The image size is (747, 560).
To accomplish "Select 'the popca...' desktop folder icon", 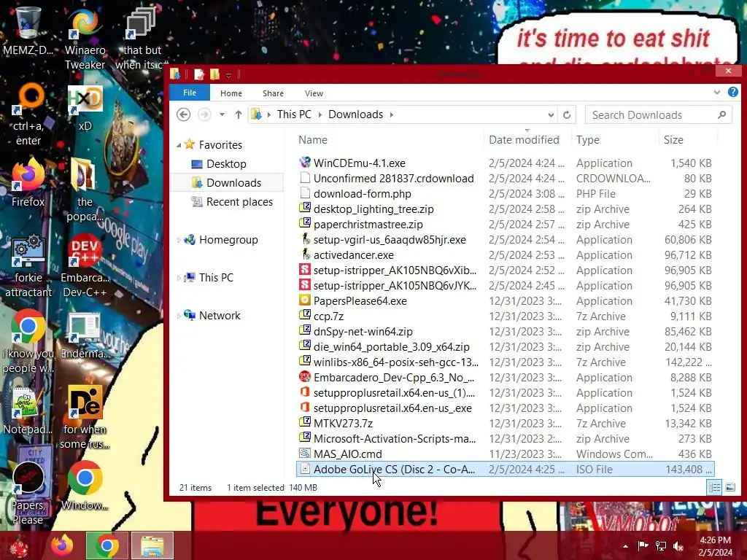I will point(85,190).
